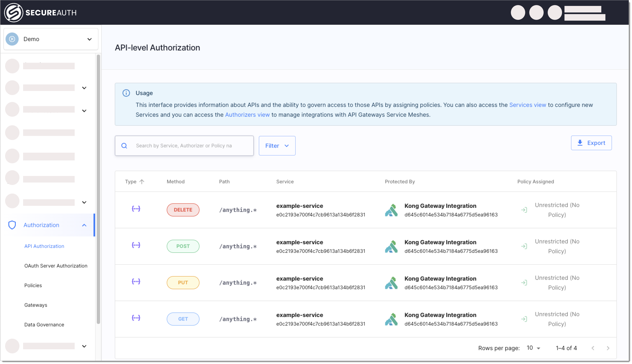Click the Authorization shield icon in sidebar
Screen dimensions: 632x364
12,225
